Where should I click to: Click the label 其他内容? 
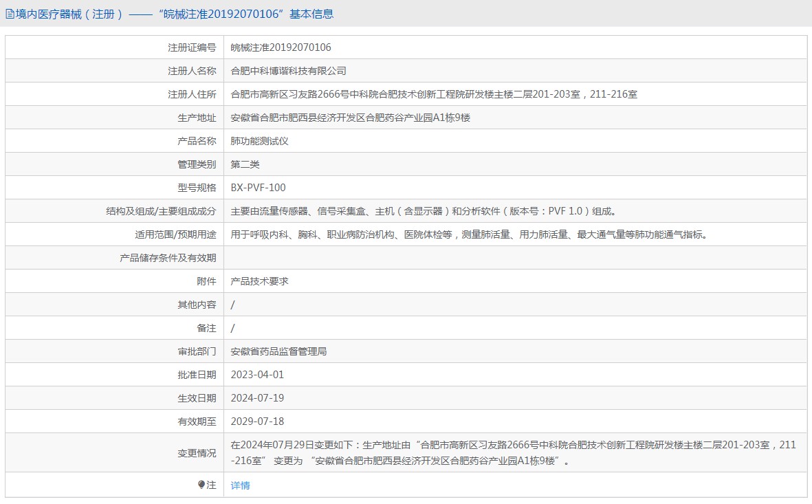click(x=197, y=305)
